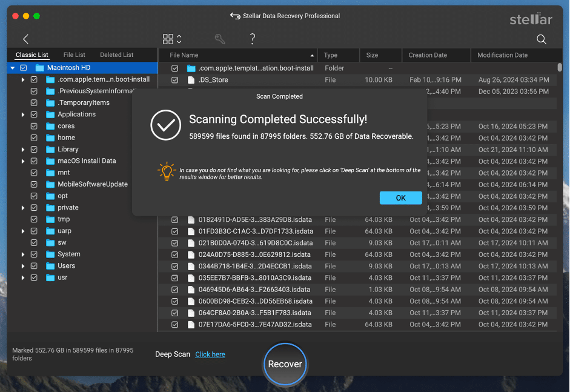Toggle the Applications folder checkbox

tap(34, 114)
